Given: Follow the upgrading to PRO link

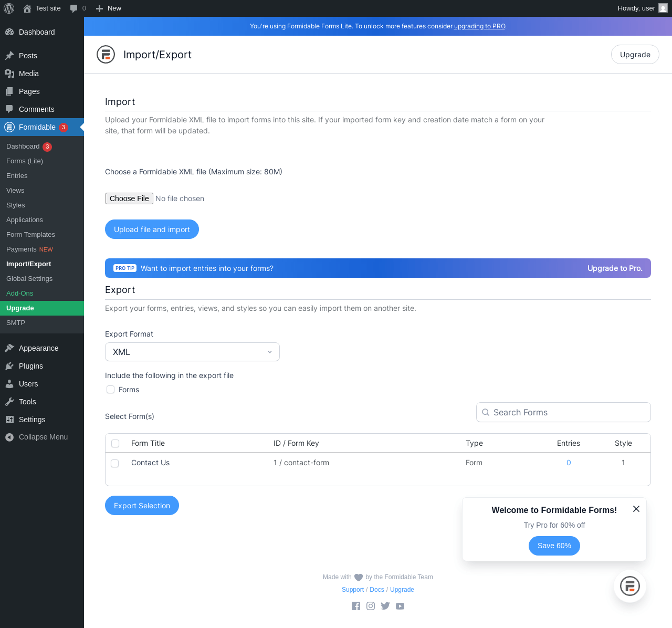Looking at the screenshot, I should [480, 26].
